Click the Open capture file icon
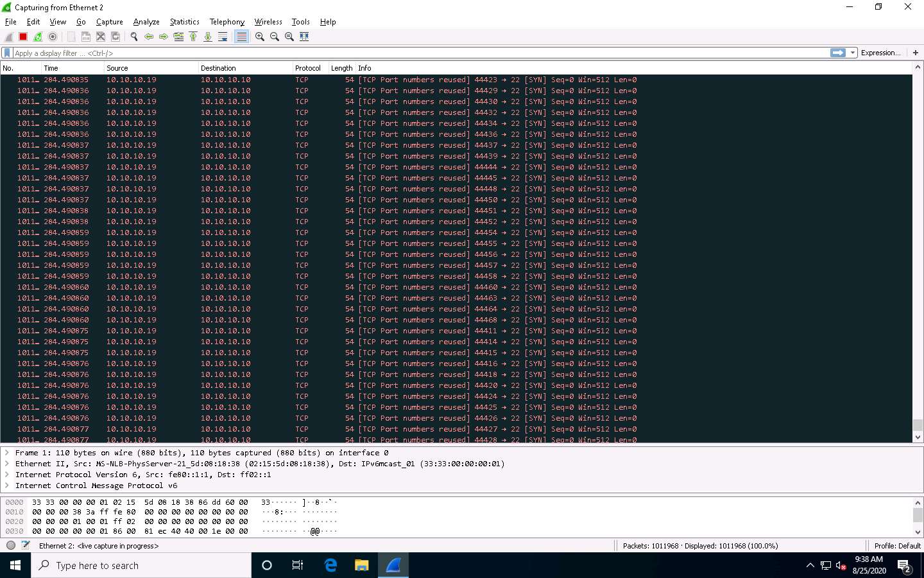Viewport: 924px width, 578px height. [x=71, y=37]
